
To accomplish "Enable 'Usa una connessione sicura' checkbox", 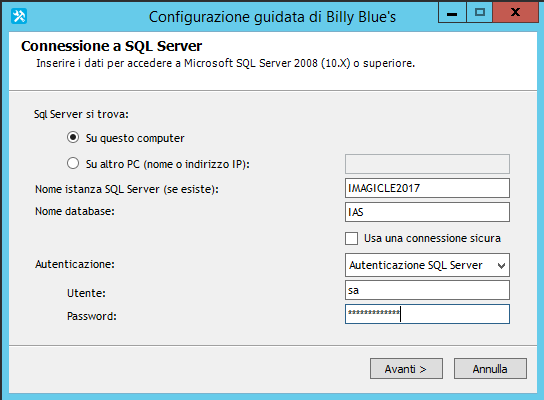I will tap(351, 238).
